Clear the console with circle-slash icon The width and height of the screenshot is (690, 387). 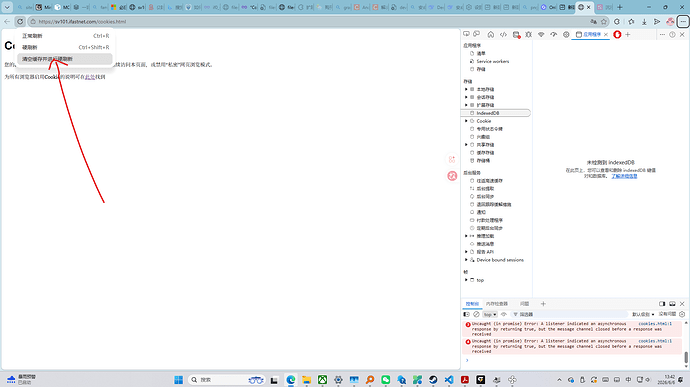476,314
